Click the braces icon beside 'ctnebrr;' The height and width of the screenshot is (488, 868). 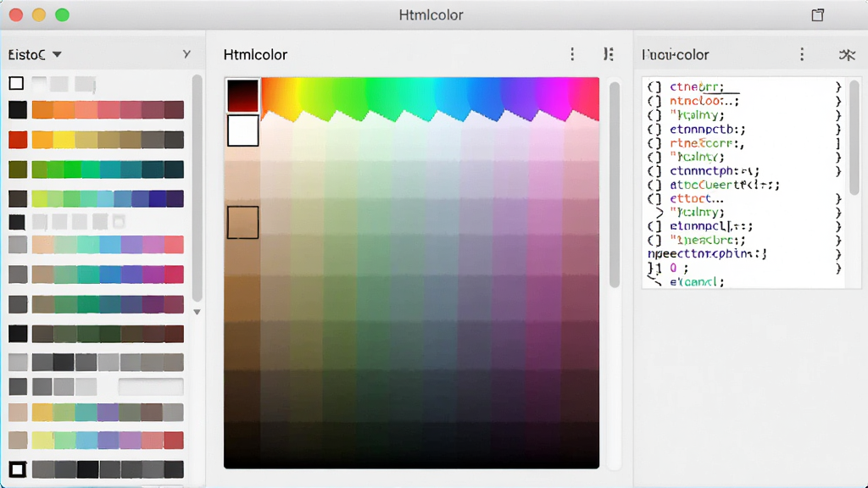click(x=654, y=87)
